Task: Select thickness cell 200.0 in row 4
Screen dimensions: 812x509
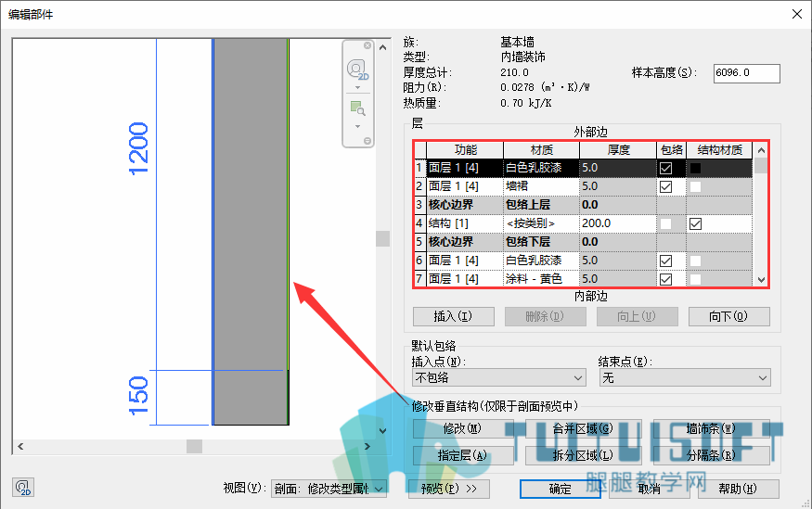Action: (x=618, y=223)
